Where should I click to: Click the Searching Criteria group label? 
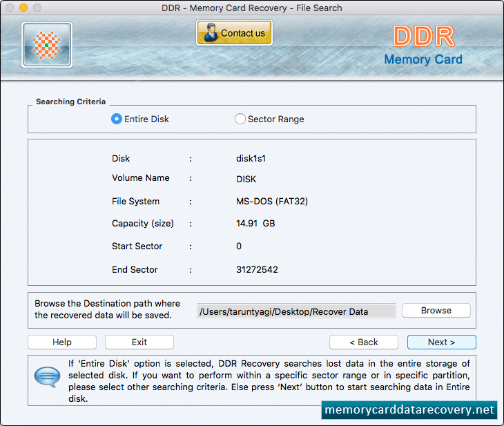point(70,101)
